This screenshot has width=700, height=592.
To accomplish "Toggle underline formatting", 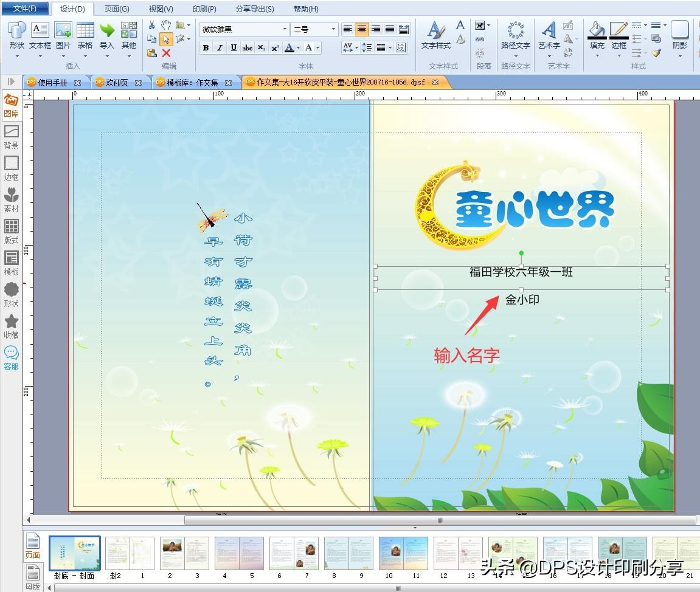I will pyautogui.click(x=234, y=47).
